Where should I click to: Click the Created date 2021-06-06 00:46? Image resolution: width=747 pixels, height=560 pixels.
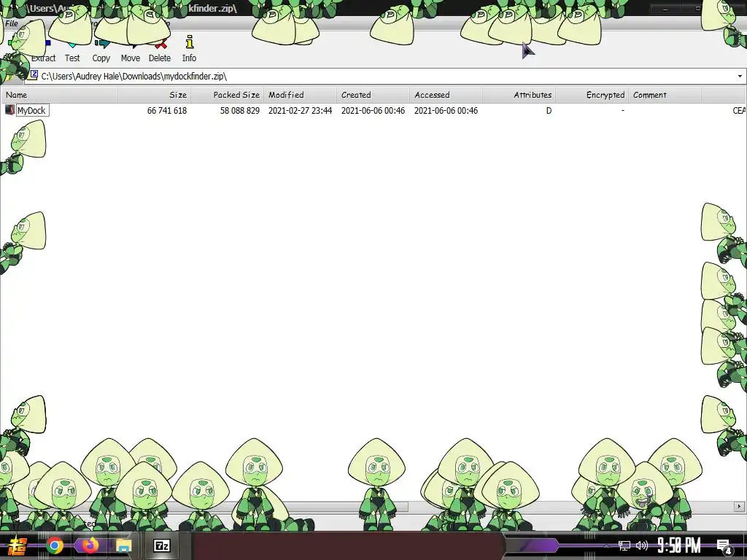373,111
